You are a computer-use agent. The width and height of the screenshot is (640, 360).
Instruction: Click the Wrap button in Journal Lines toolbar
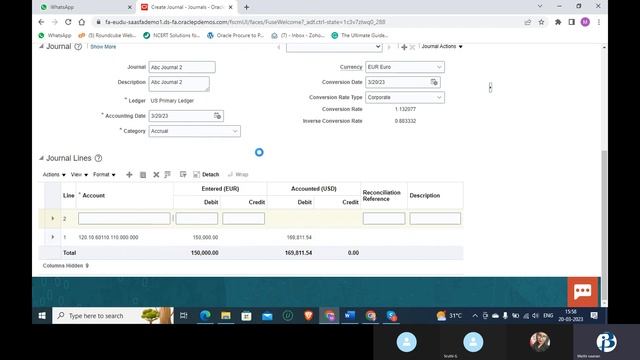coord(238,175)
